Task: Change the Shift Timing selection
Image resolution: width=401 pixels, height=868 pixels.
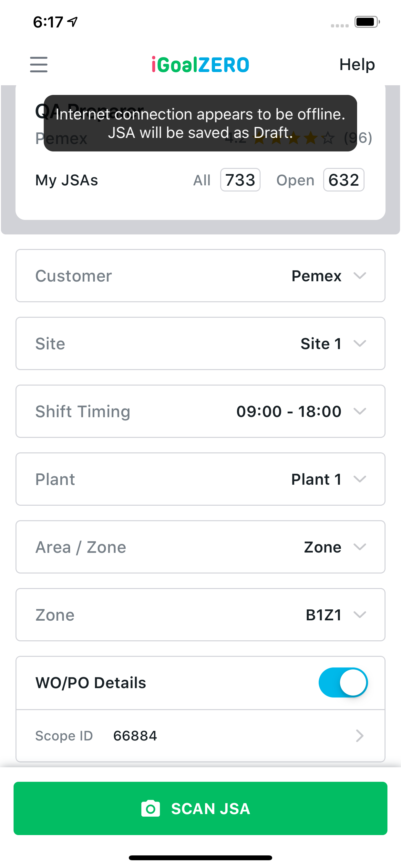Action: [360, 411]
